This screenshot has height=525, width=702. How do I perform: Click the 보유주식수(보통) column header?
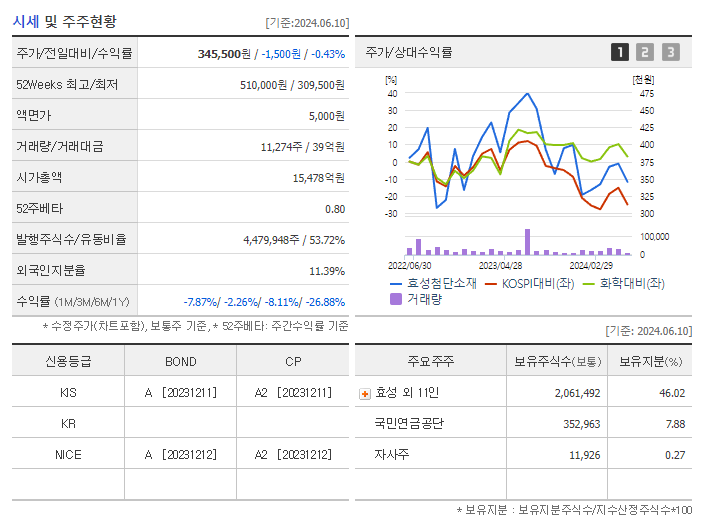click(557, 362)
